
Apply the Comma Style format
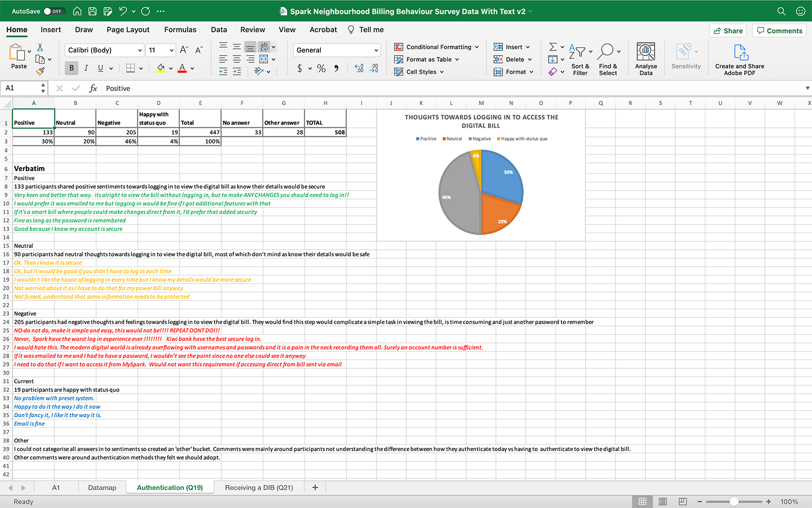pos(336,68)
